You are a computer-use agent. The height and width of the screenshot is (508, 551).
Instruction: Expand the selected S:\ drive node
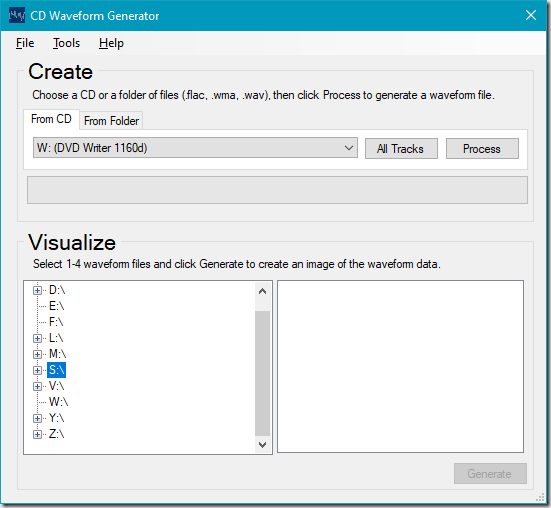37,370
